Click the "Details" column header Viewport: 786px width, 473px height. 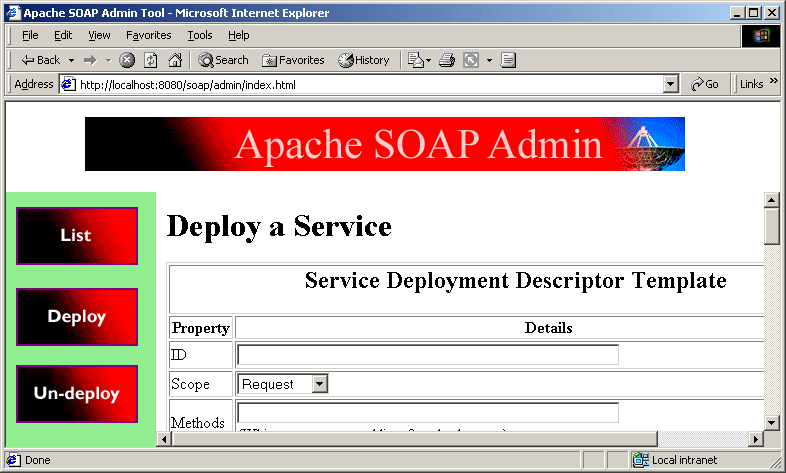tap(548, 328)
